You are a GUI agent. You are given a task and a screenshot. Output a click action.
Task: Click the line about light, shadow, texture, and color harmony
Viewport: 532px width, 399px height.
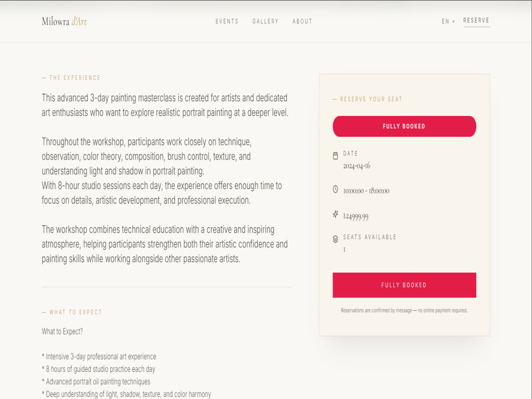click(126, 394)
